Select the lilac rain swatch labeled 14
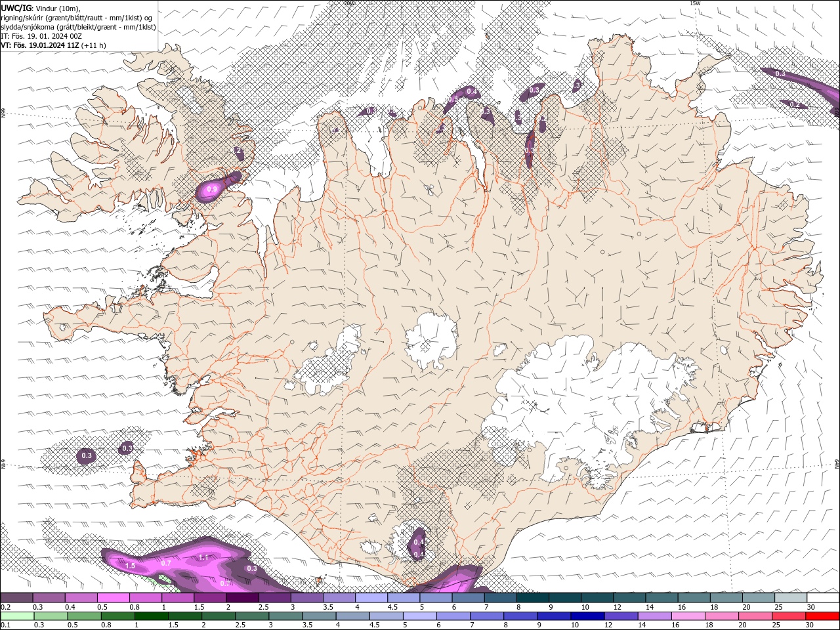 tap(654, 616)
